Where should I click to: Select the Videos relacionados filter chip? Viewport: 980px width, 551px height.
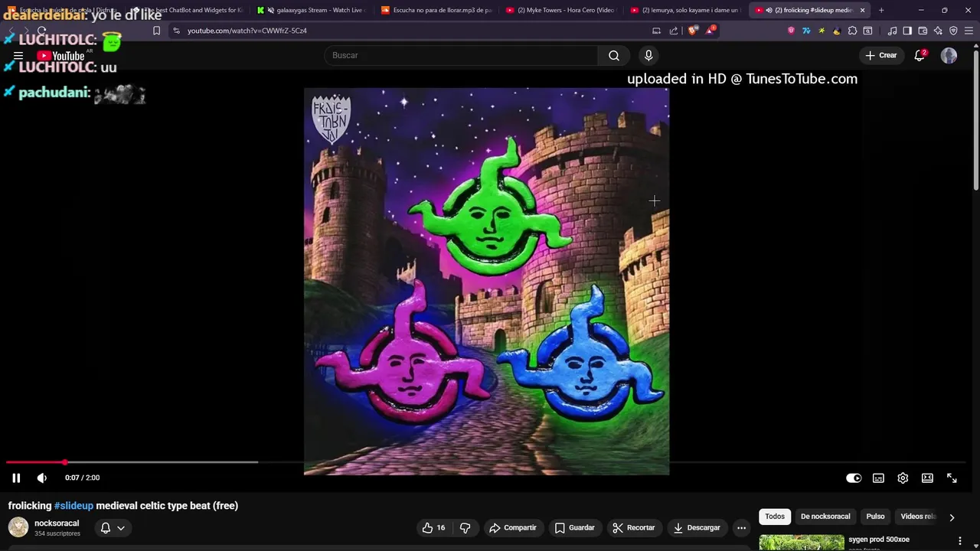click(917, 517)
